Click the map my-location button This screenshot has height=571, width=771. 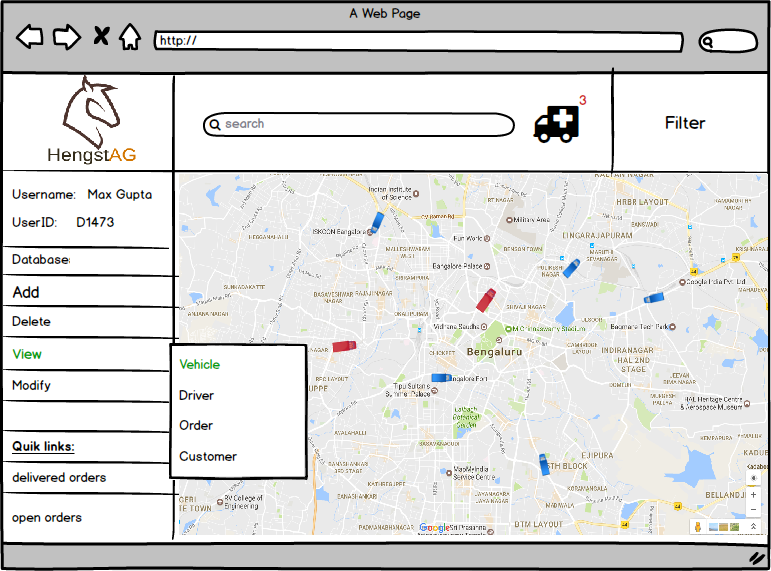tap(753, 478)
